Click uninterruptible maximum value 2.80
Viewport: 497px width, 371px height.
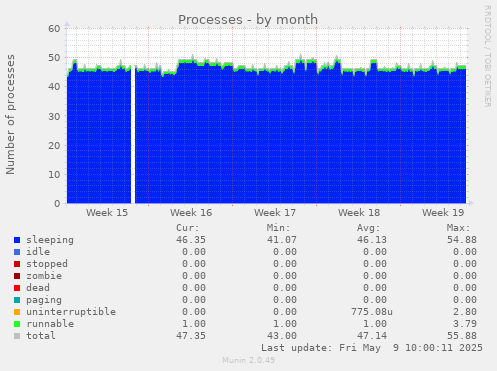pos(465,312)
